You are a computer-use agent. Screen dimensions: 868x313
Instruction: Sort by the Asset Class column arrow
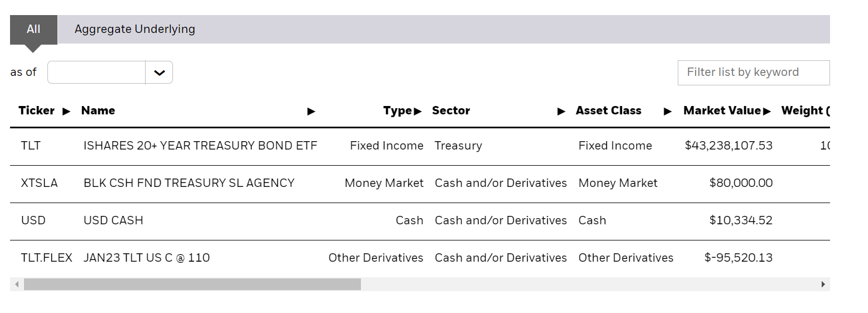pyautogui.click(x=667, y=112)
